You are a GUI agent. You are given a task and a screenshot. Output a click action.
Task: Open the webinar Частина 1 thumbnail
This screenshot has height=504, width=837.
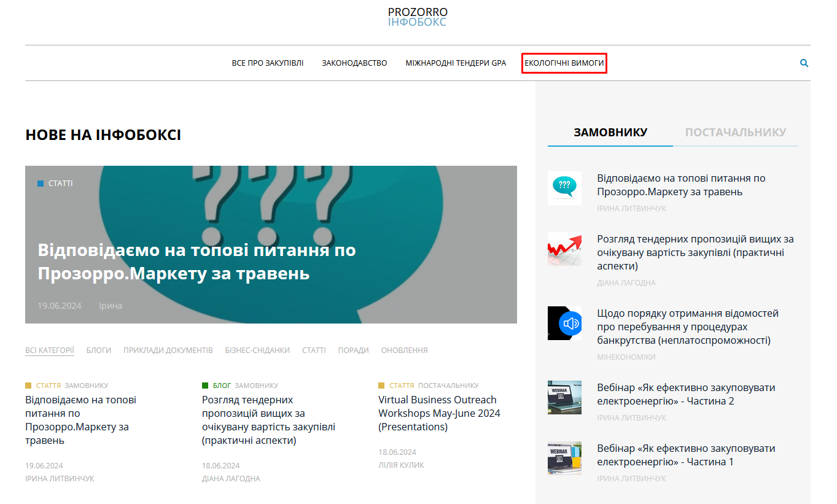coord(564,458)
